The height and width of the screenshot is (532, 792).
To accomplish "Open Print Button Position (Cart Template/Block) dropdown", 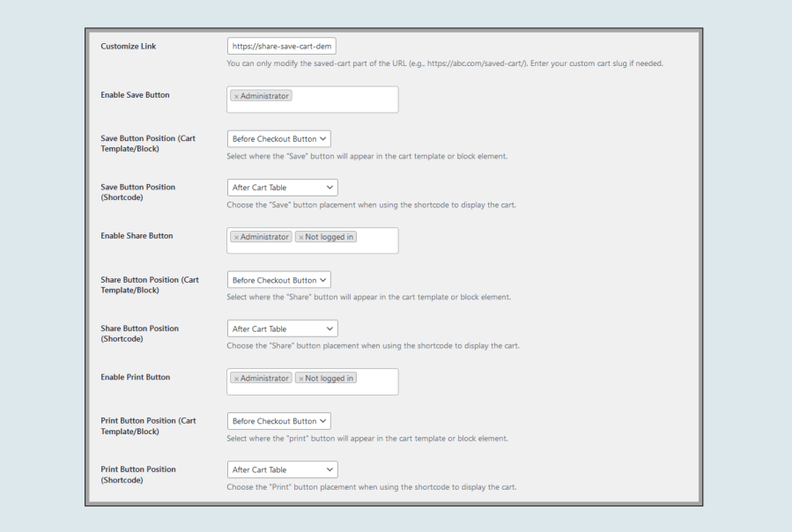I will [278, 421].
